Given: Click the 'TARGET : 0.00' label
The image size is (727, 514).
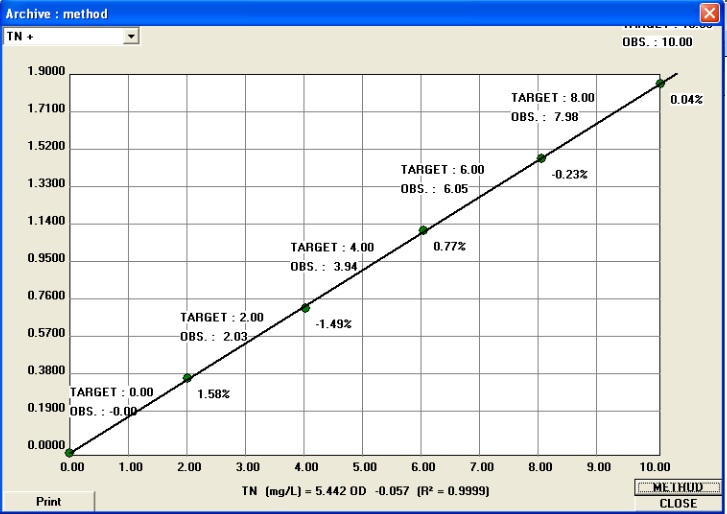Looking at the screenshot, I should [112, 392].
